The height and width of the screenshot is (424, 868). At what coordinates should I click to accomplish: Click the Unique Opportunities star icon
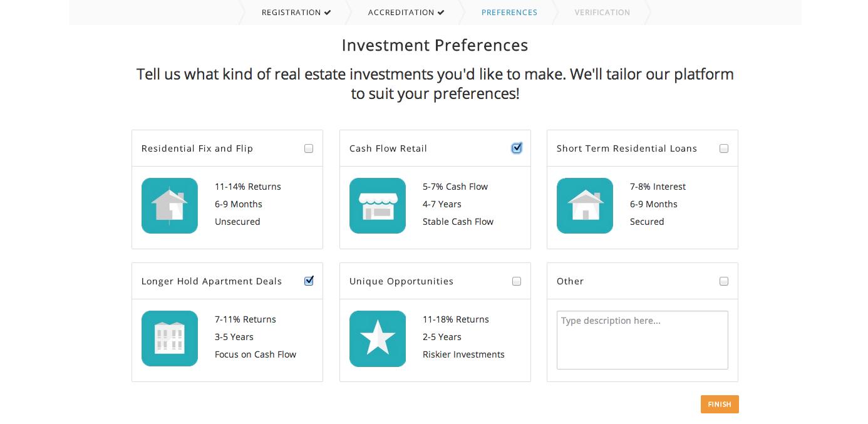point(378,338)
